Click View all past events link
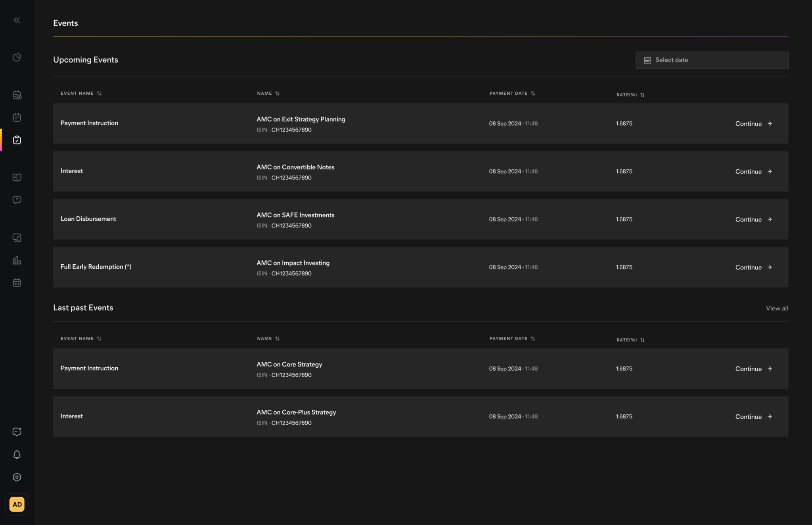 (777, 308)
